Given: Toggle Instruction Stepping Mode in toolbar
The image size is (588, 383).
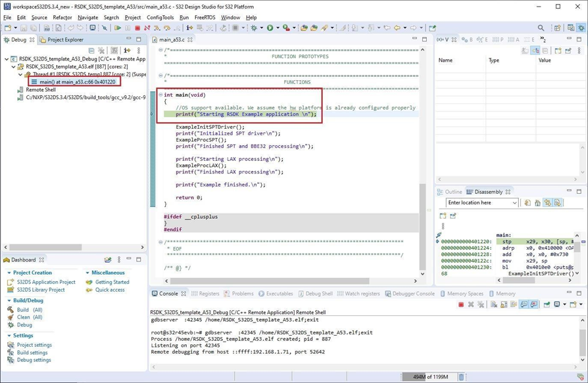Looking at the screenshot, I should (x=189, y=28).
